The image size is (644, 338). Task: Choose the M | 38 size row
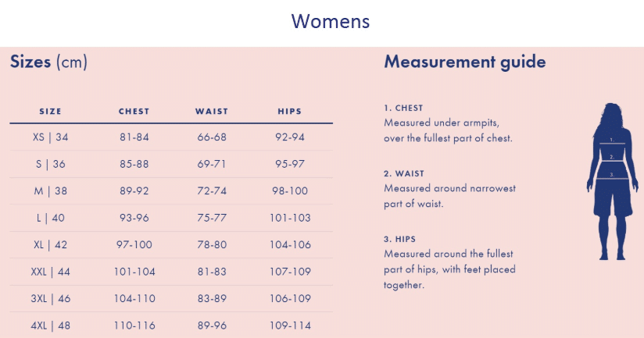pyautogui.click(x=171, y=190)
